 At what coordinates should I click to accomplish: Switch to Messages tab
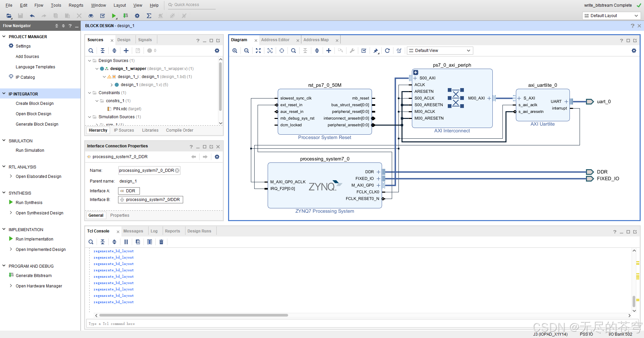pos(133,231)
